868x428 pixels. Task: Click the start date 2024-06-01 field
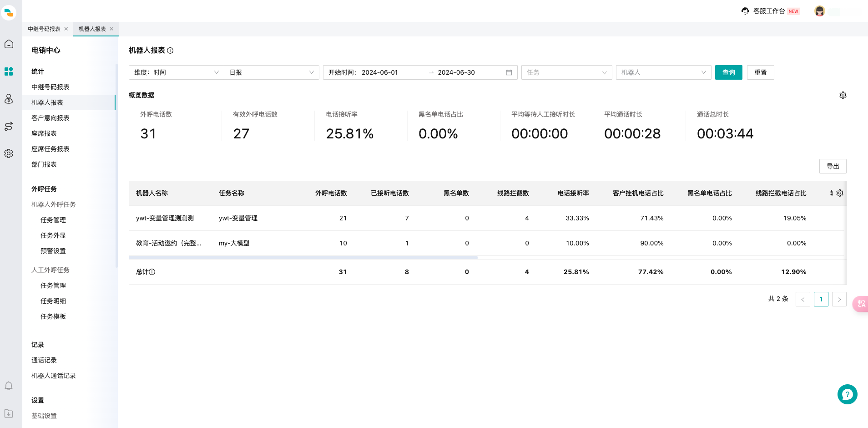pyautogui.click(x=380, y=72)
